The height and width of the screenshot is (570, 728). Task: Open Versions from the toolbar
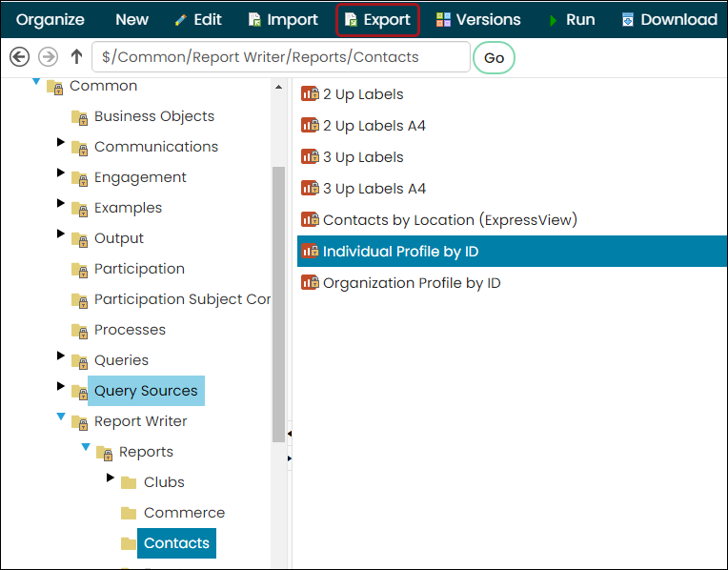click(478, 19)
